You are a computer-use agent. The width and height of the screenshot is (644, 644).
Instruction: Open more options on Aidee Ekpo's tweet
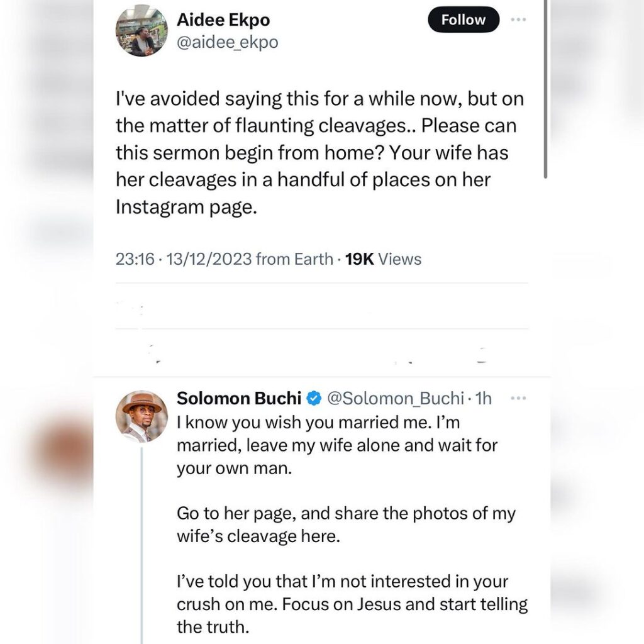pos(518,20)
